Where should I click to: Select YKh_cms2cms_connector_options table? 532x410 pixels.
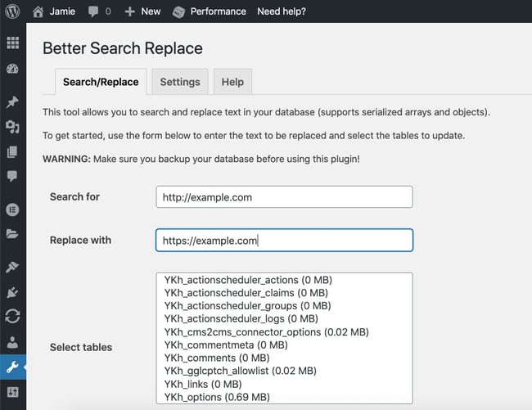[267, 331]
